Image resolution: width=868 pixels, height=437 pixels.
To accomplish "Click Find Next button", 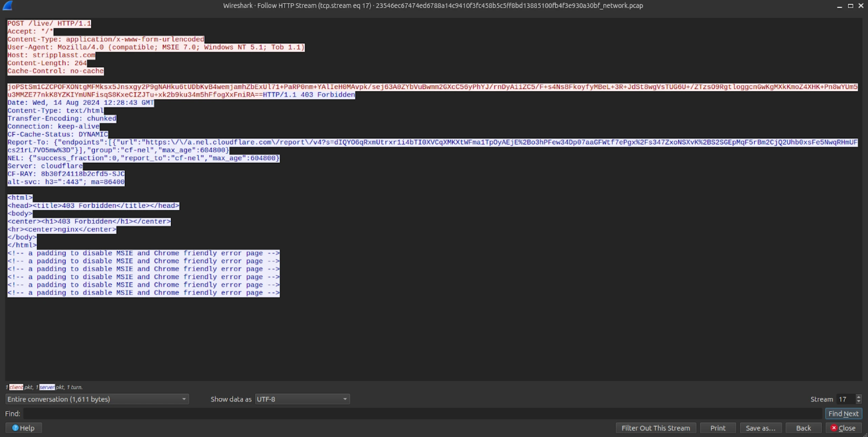I will coord(843,413).
